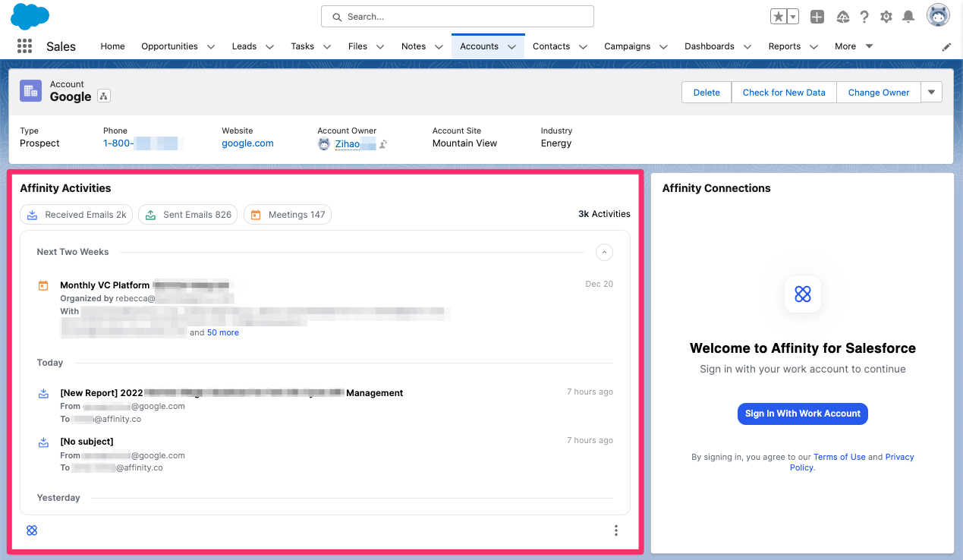
Task: Toggle the Meetings 147 filter
Action: (288, 214)
